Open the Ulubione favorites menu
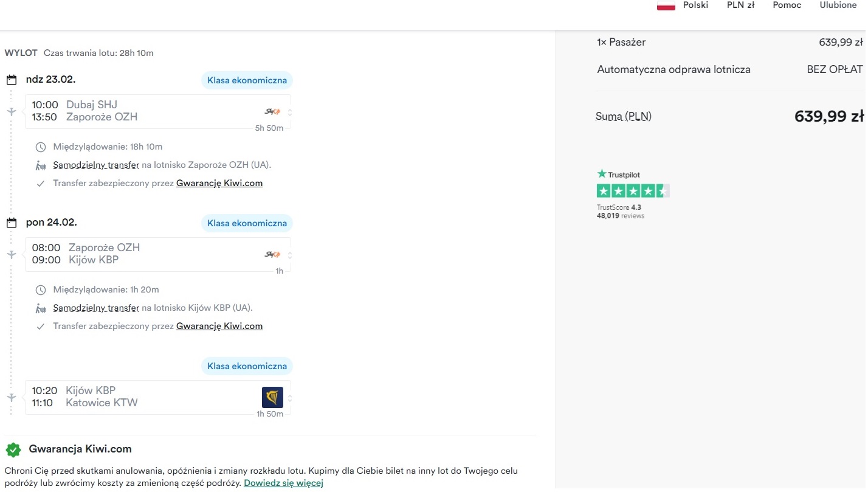Image resolution: width=868 pixels, height=492 pixels. (838, 5)
